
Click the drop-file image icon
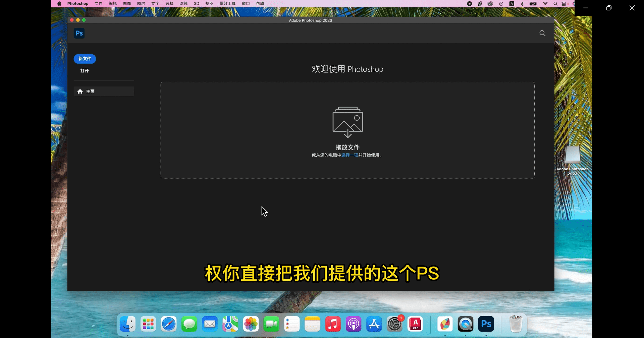click(x=348, y=122)
